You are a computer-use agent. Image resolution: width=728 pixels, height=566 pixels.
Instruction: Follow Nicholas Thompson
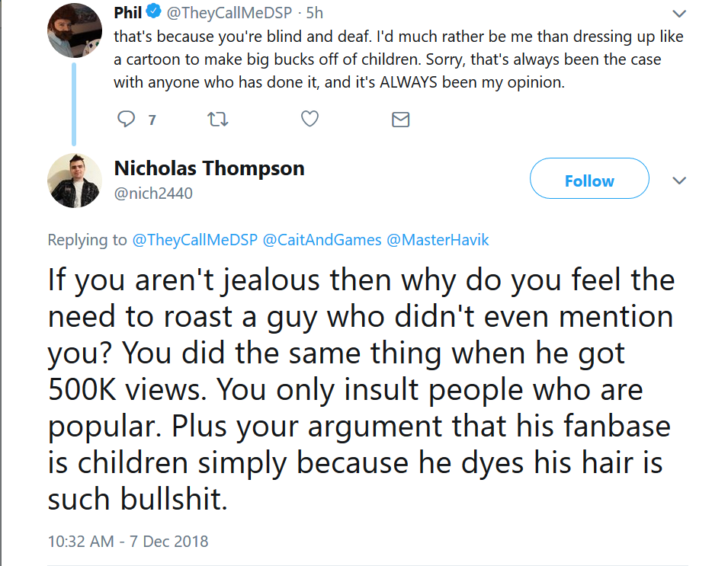click(x=589, y=178)
